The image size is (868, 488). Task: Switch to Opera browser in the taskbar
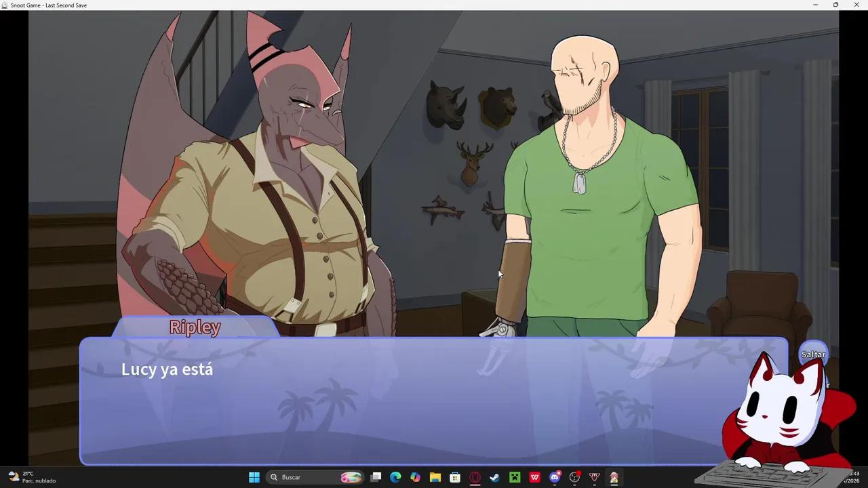pos(475,477)
